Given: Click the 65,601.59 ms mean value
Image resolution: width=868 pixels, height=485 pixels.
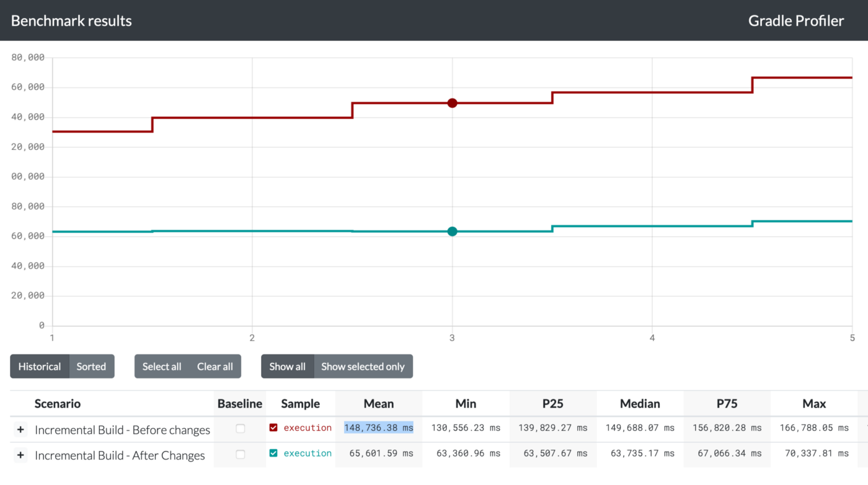Looking at the screenshot, I should coord(381,453).
